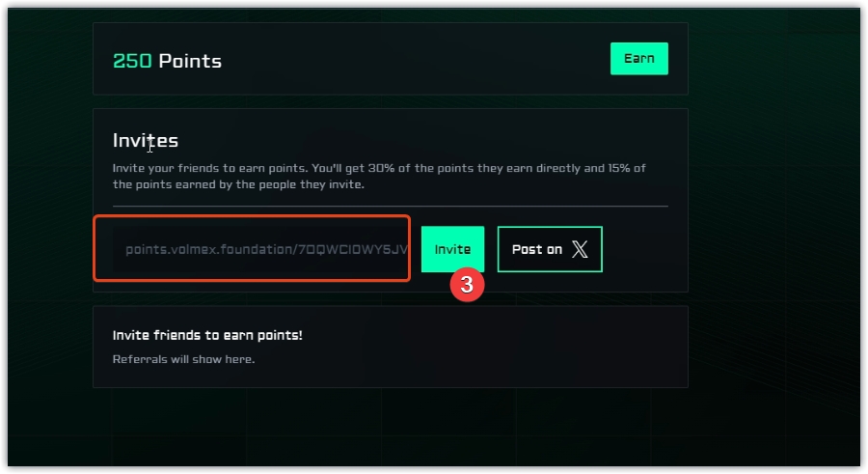Image resolution: width=868 pixels, height=474 pixels.
Task: Click the green 250 number
Action: click(x=132, y=61)
